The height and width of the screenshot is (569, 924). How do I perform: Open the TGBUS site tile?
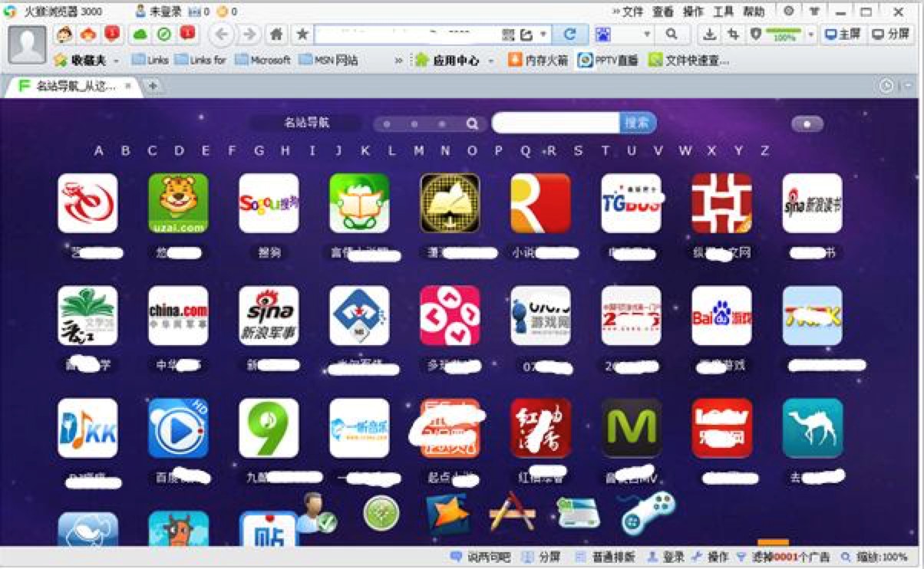631,203
